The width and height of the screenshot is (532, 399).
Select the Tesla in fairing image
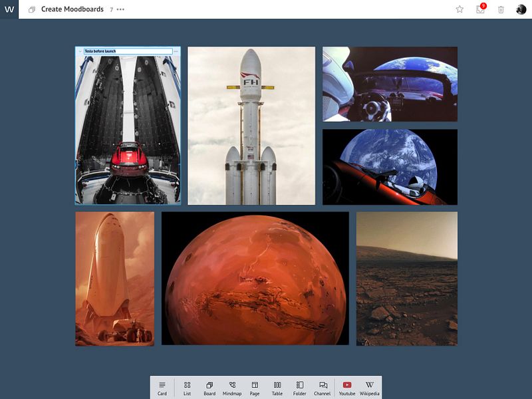(128, 130)
